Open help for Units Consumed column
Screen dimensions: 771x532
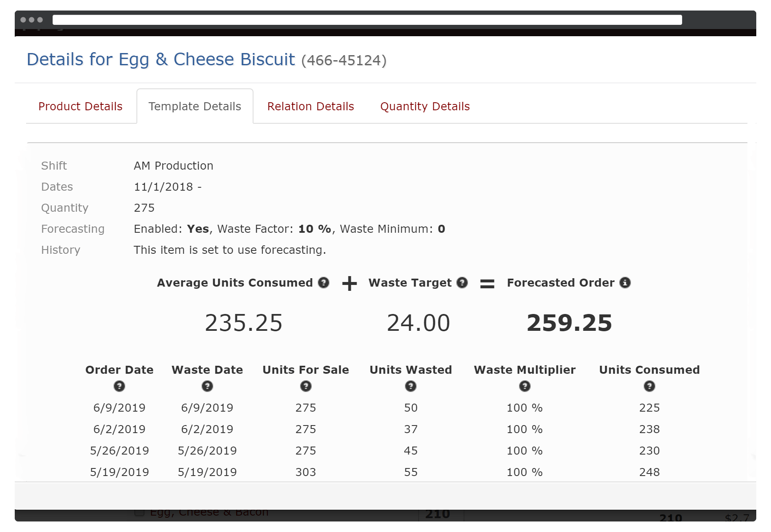(x=649, y=386)
